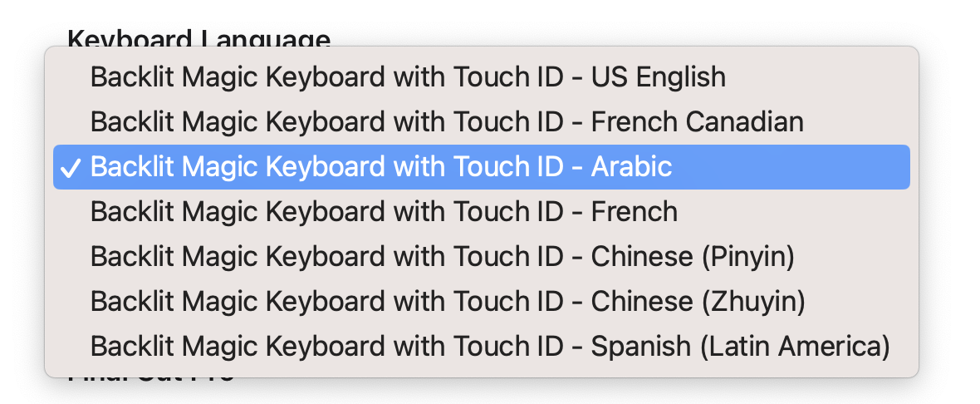Change keyboard to Latin American Spanish

point(490,346)
